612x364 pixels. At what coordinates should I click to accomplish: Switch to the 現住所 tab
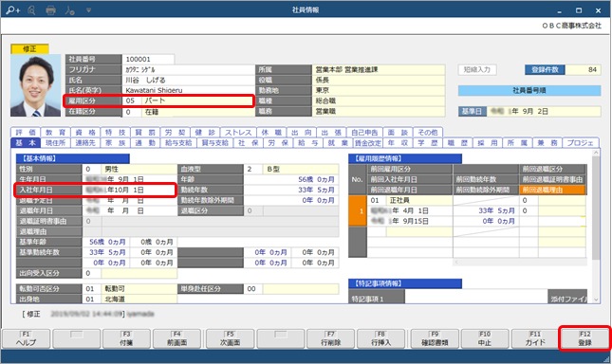pyautogui.click(x=55, y=143)
